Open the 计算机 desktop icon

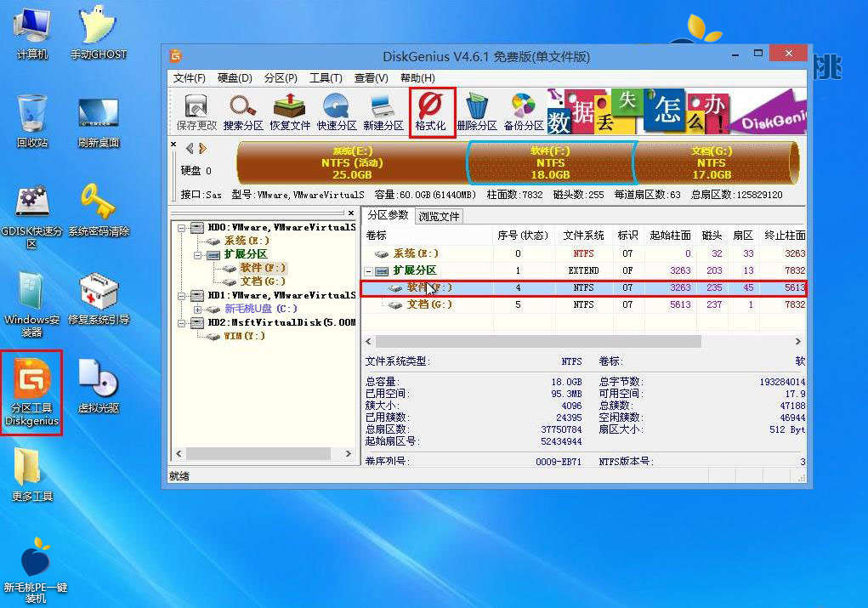coord(32,33)
